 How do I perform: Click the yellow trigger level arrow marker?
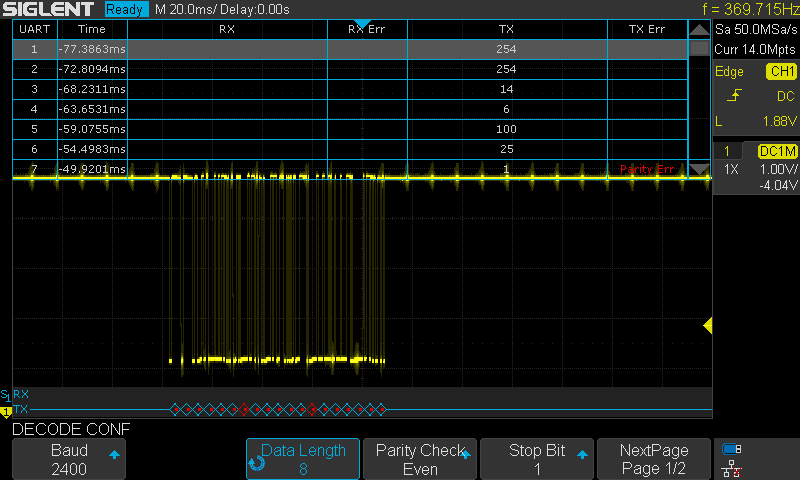707,326
